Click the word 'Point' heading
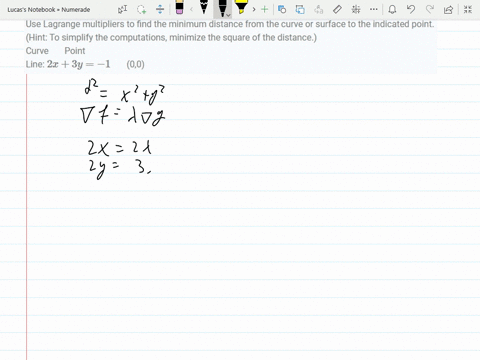 click(75, 51)
